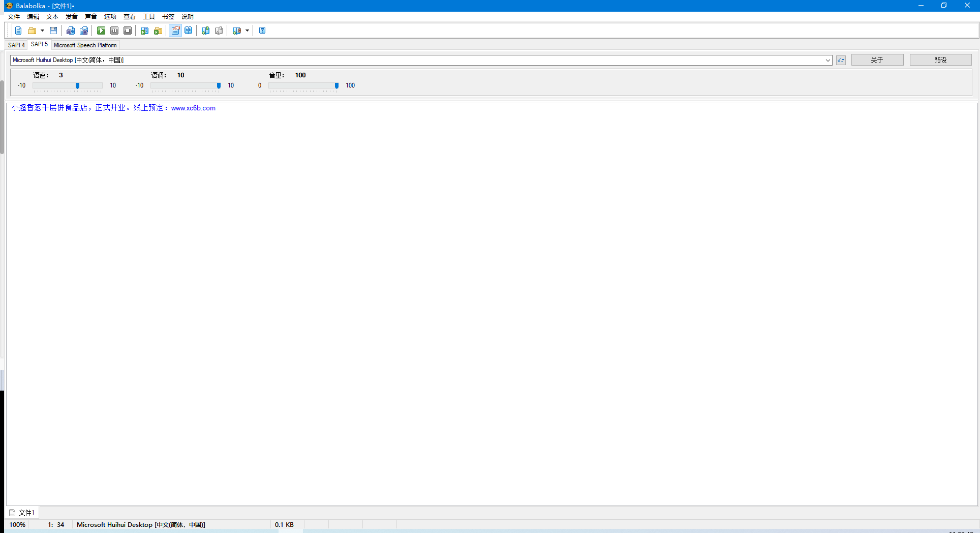980x533 pixels.
Task: Open the Save audio file icon
Action: coord(71,31)
